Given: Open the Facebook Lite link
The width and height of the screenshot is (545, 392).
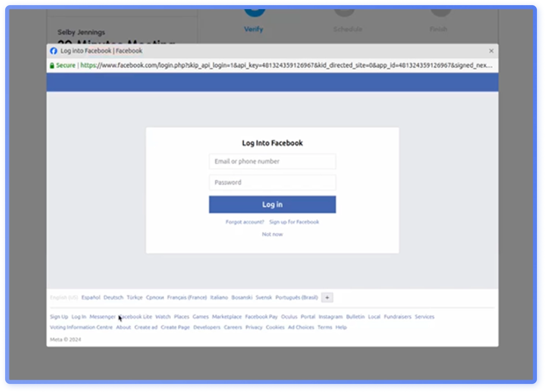Looking at the screenshot, I should click(x=135, y=317).
